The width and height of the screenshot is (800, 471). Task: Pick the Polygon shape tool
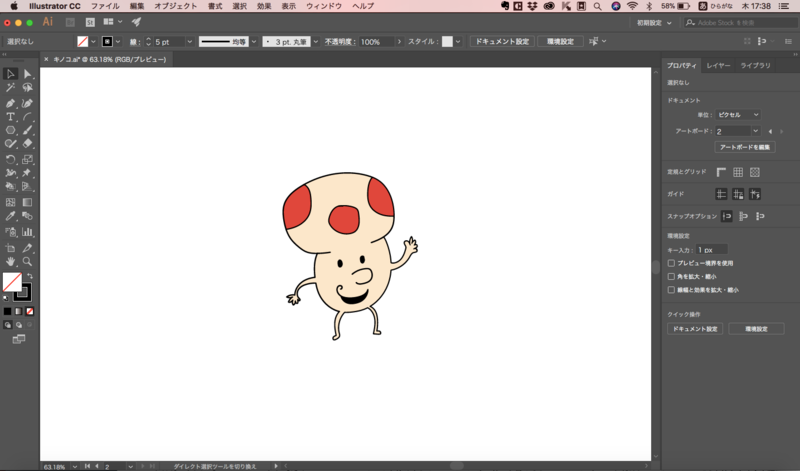pyautogui.click(x=10, y=130)
